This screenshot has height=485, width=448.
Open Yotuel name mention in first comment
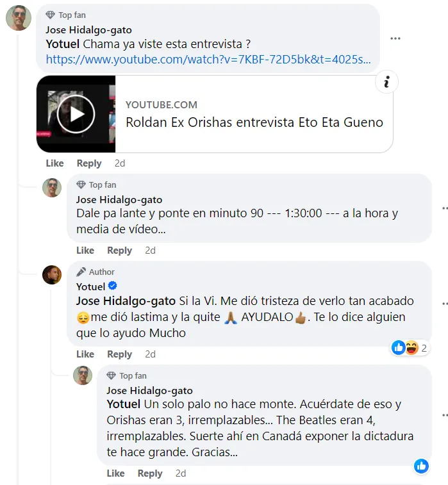click(63, 44)
